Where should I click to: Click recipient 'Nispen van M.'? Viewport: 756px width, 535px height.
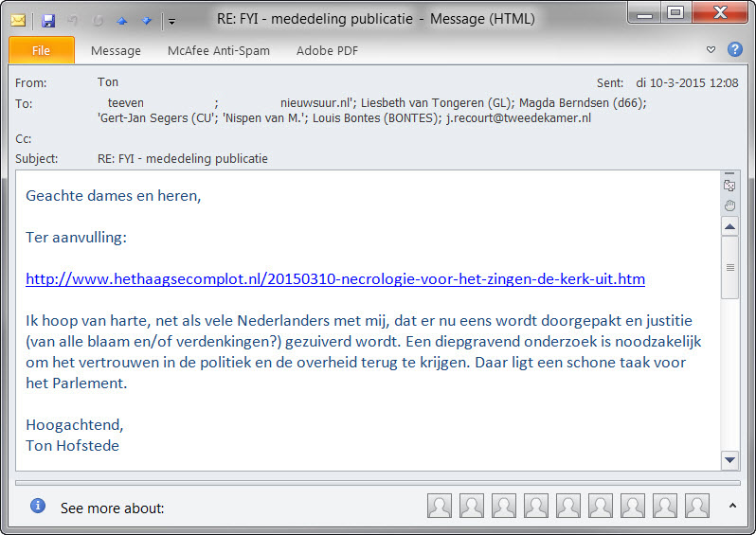[263, 118]
